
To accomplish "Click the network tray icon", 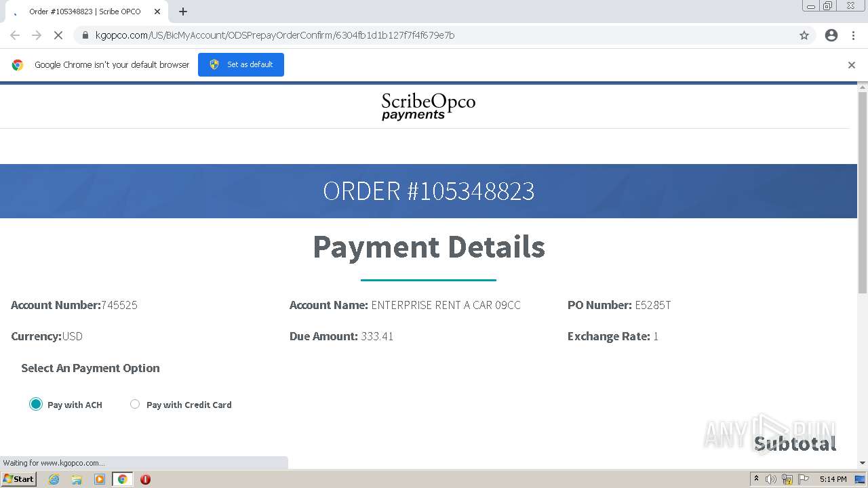I will (x=787, y=479).
